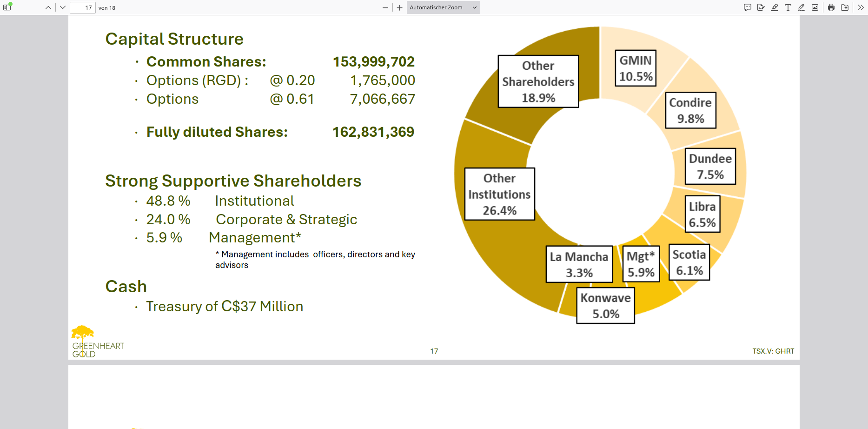The height and width of the screenshot is (429, 868).
Task: Save (download) the PDF file
Action: click(845, 7)
